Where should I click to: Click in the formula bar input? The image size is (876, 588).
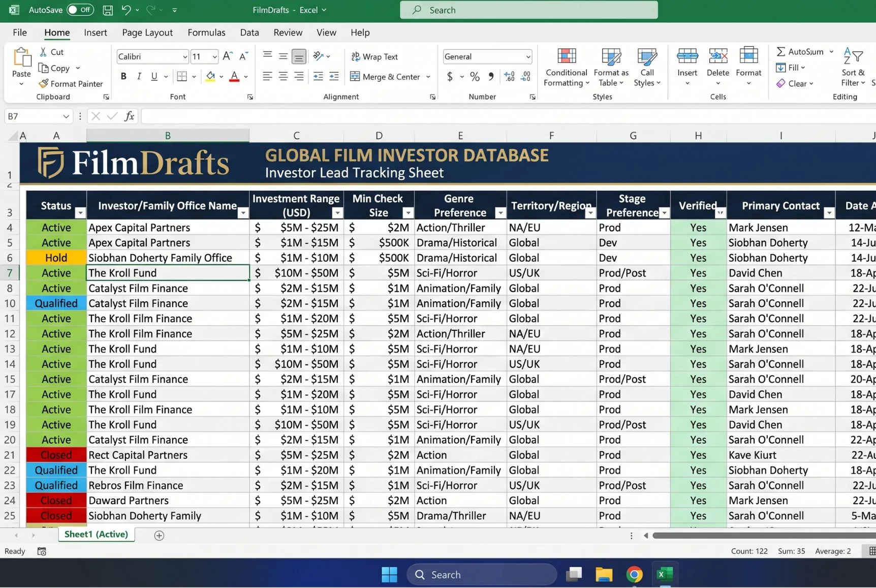click(x=508, y=116)
